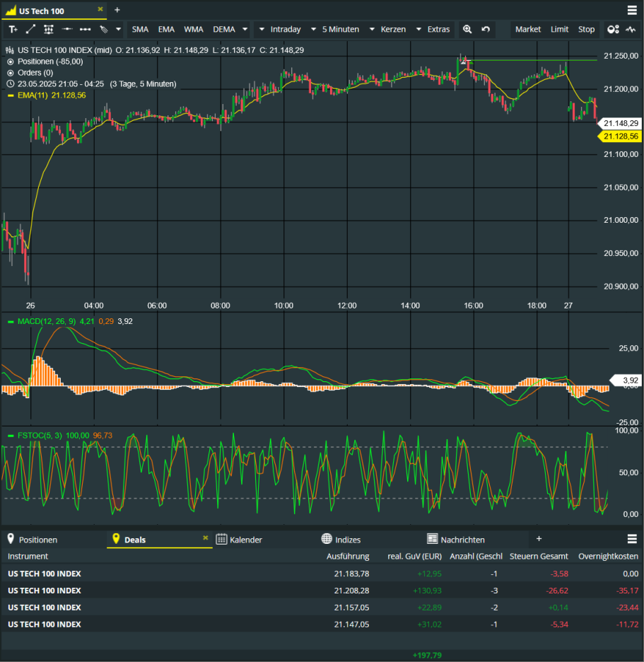Add SMA indicator to chart
The width and height of the screenshot is (644, 662).
click(x=140, y=29)
